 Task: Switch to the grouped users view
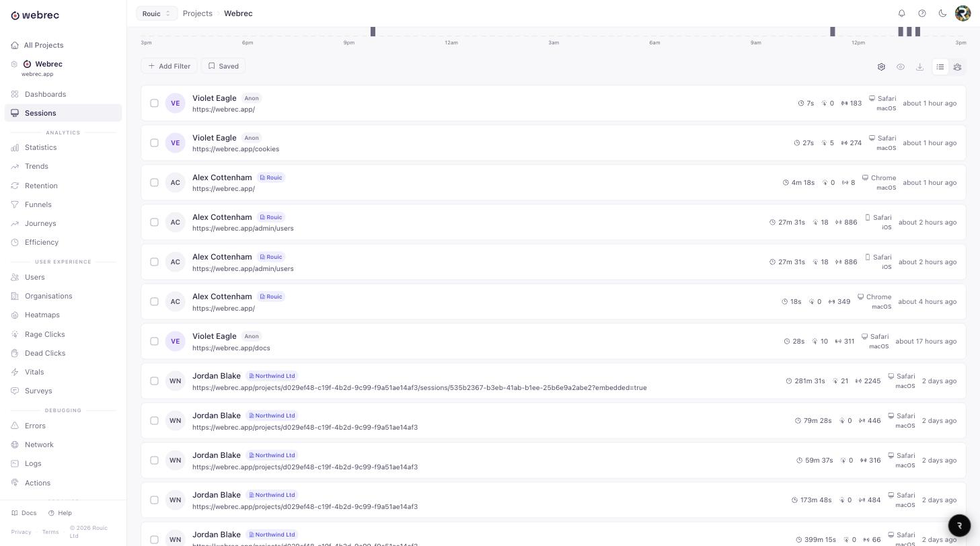point(957,67)
